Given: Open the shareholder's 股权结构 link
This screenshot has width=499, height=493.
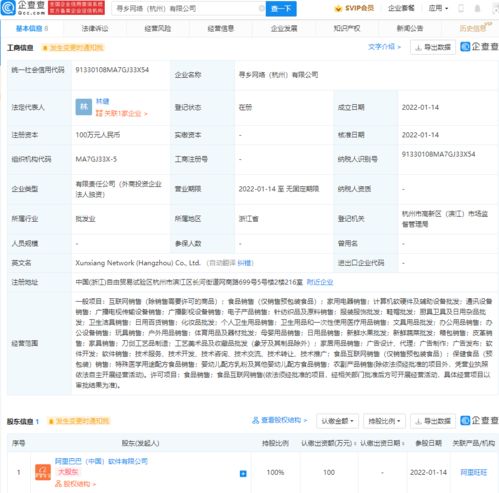Looking at the screenshot, I should pyautogui.click(x=76, y=484).
